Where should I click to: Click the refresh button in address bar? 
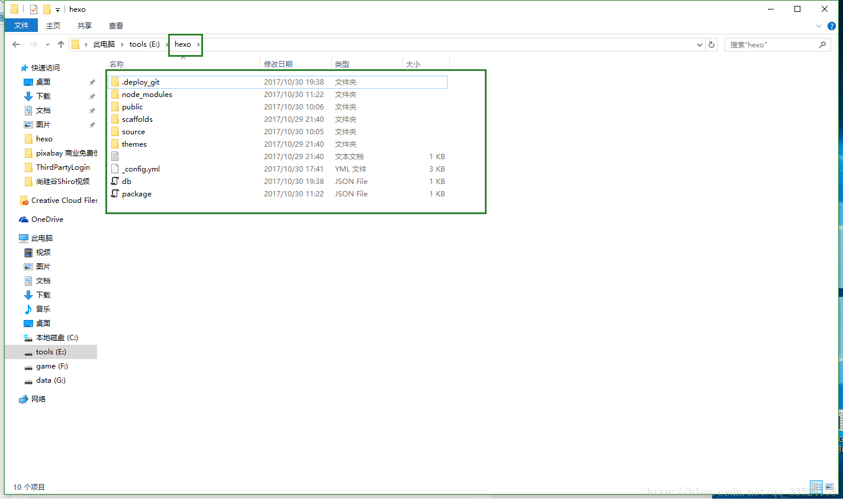point(712,44)
